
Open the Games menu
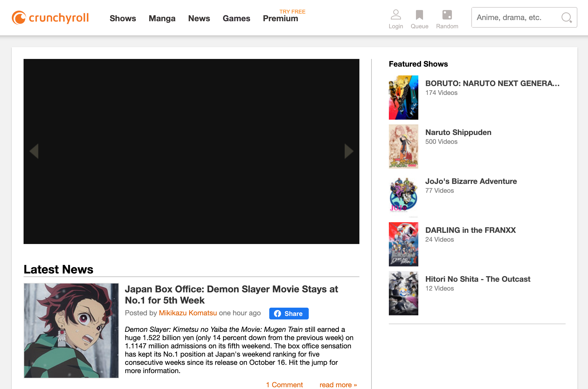coord(236,18)
